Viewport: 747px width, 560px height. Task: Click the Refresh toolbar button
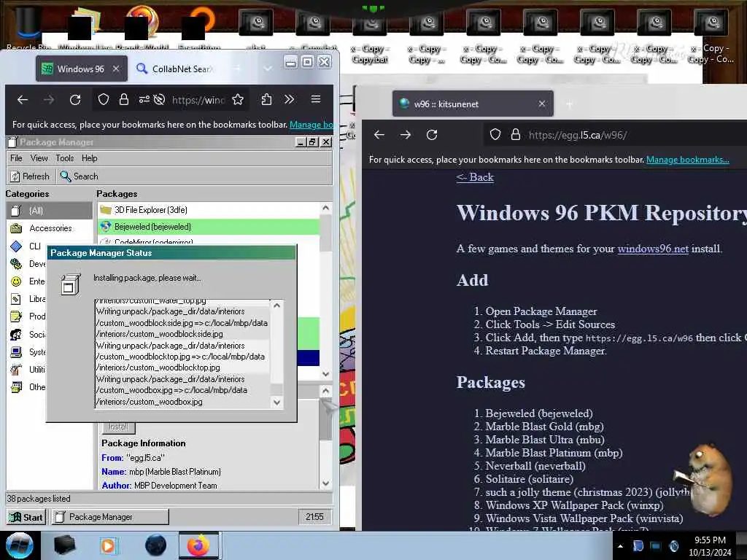(30, 176)
